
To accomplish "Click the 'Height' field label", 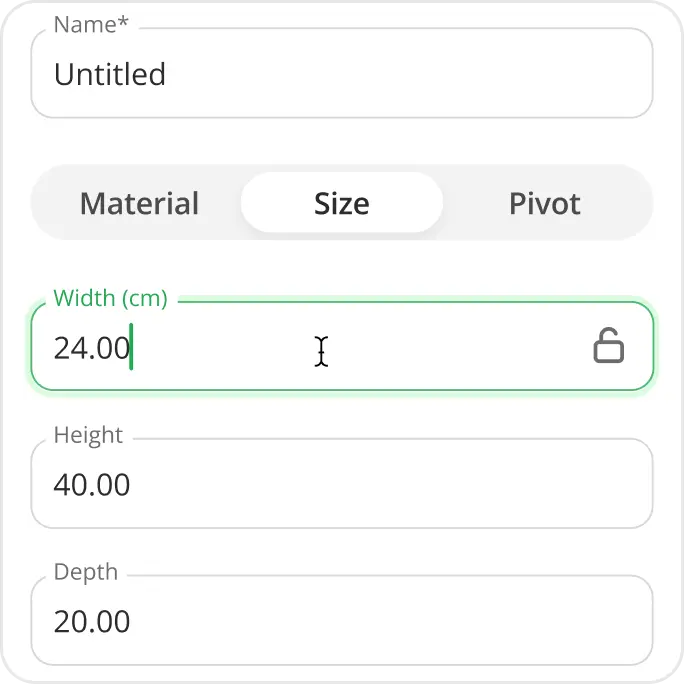I will (88, 435).
